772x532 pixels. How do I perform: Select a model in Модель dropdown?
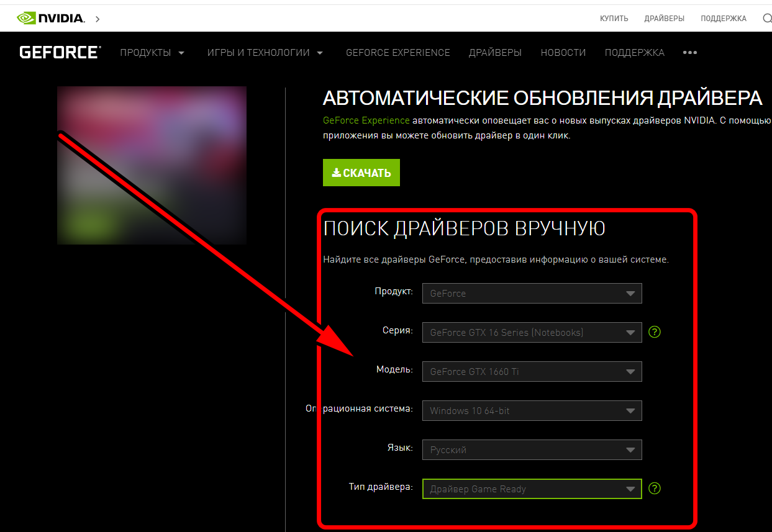click(x=531, y=372)
